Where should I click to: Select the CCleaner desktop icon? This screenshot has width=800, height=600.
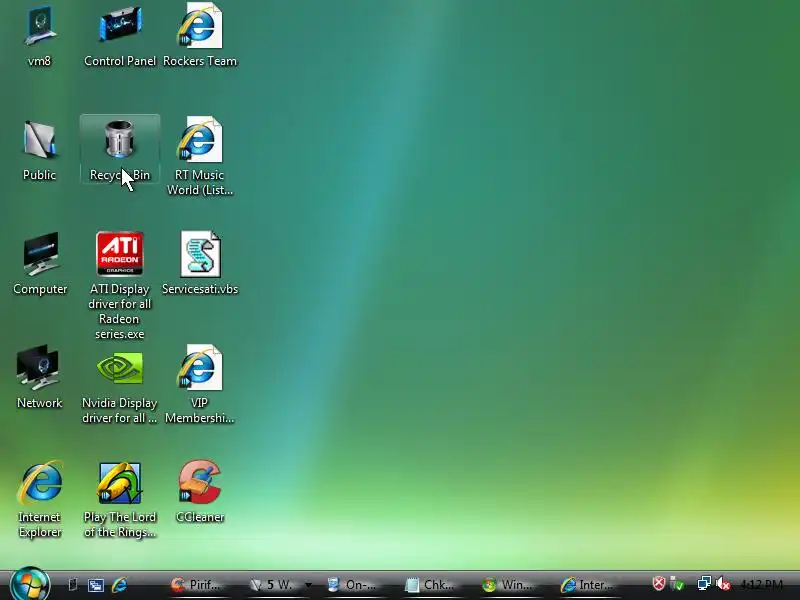(200, 492)
